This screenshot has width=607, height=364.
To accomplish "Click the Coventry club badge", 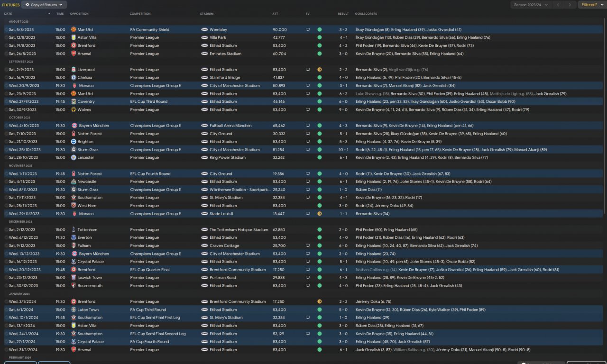I will (74, 101).
